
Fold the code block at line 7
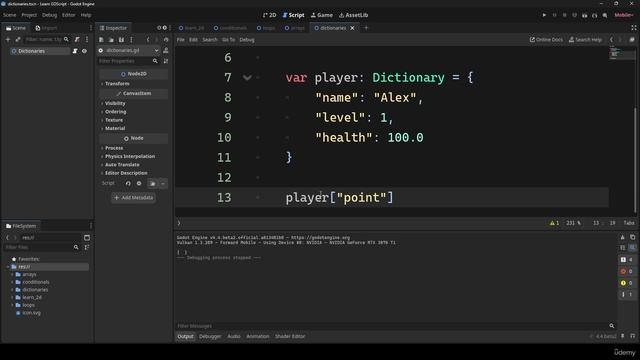[247, 78]
